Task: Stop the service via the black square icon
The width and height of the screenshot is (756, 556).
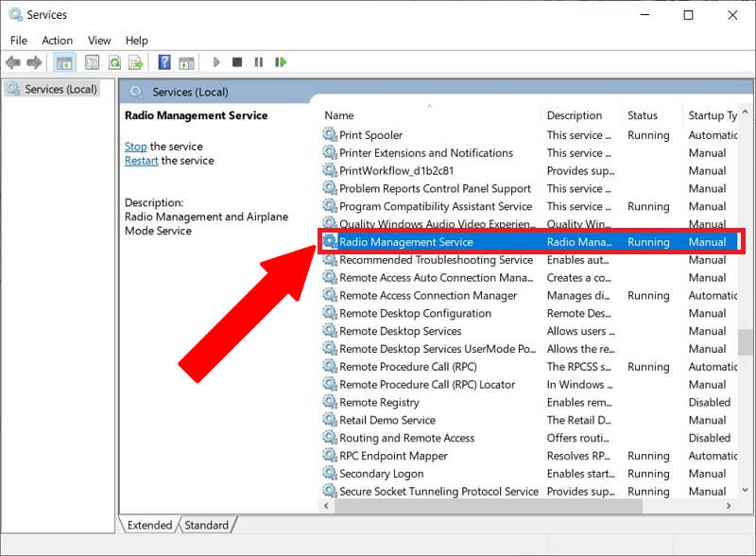Action: 238,62
